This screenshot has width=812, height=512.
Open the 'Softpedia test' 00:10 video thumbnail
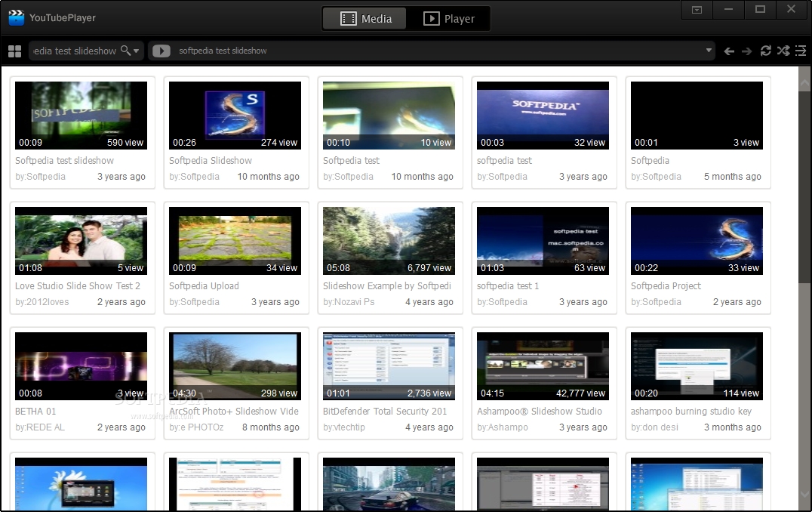389,115
